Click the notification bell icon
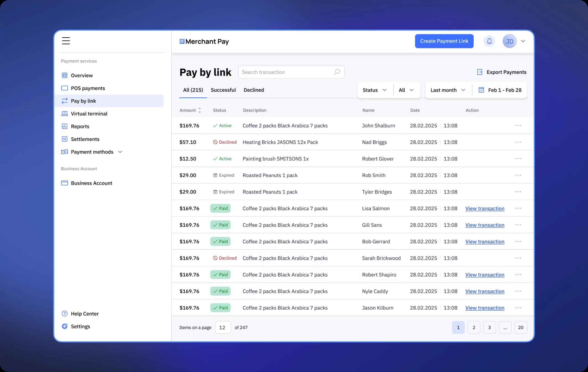This screenshot has width=588, height=372. coord(489,41)
